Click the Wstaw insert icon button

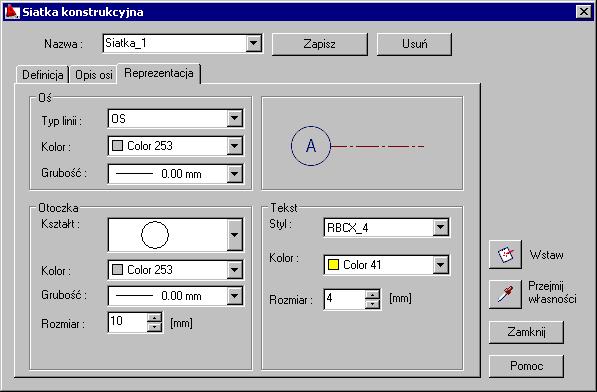coord(505,254)
